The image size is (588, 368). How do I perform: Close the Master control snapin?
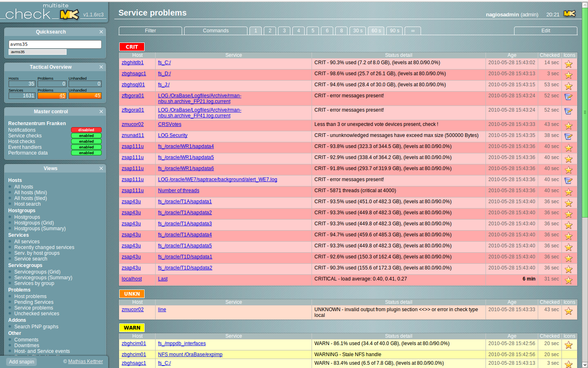pos(101,111)
